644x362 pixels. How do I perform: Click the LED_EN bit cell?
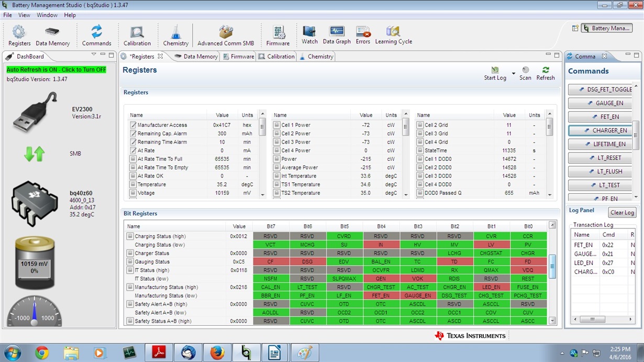[491, 287]
